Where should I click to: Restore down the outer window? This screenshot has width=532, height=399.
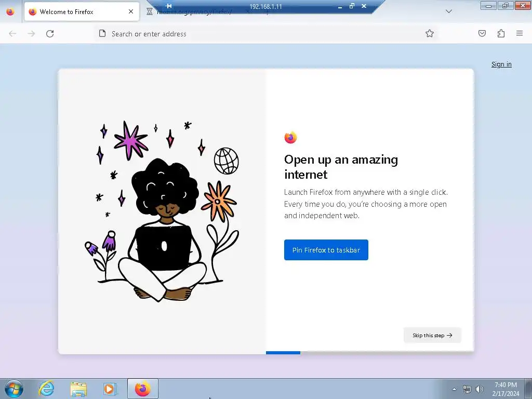pos(506,6)
